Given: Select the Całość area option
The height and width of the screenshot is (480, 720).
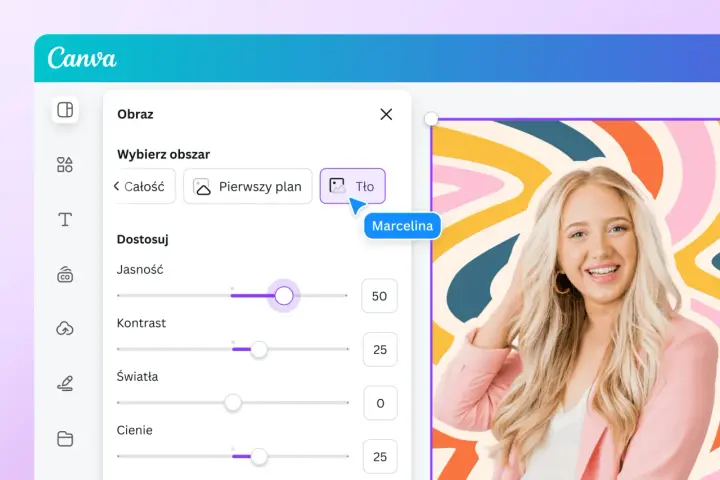Looking at the screenshot, I should (144, 186).
